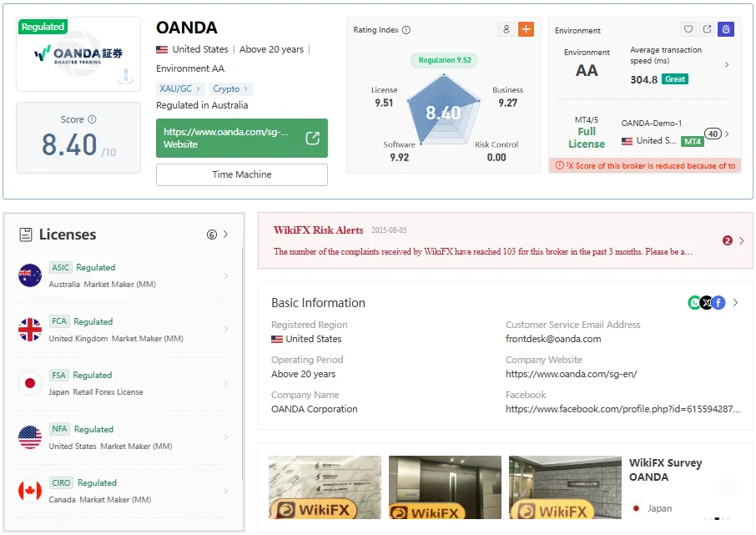The height and width of the screenshot is (535, 756).
Task: Click the score reduced red notice
Action: click(x=645, y=165)
